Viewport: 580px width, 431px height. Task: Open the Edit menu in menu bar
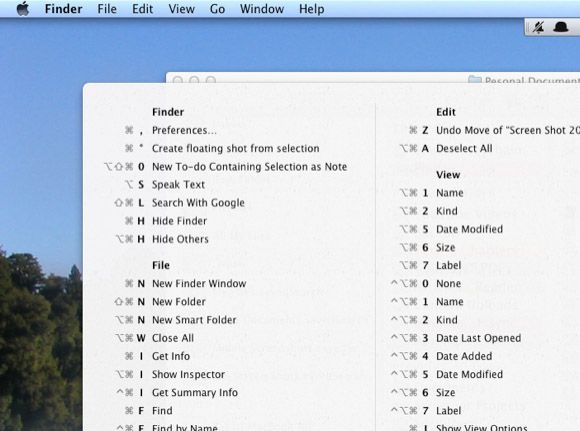pos(142,9)
